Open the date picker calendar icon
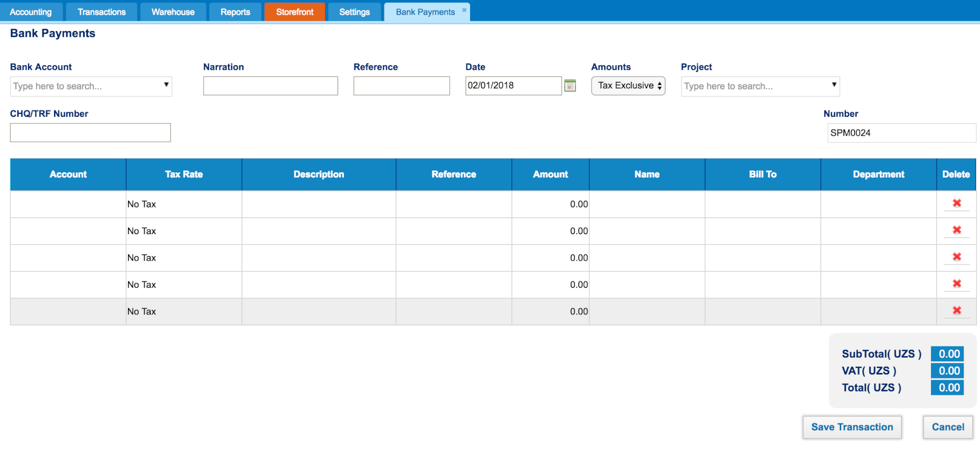The height and width of the screenshot is (450, 980). pyautogui.click(x=570, y=86)
